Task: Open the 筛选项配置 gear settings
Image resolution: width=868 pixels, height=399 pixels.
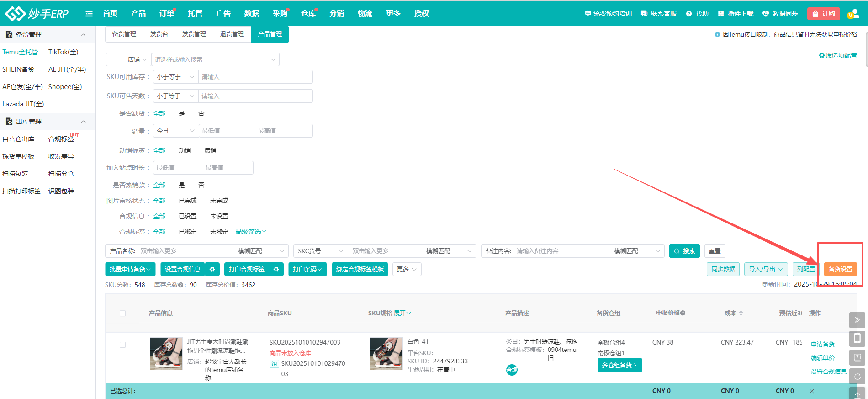Action: pyautogui.click(x=821, y=55)
